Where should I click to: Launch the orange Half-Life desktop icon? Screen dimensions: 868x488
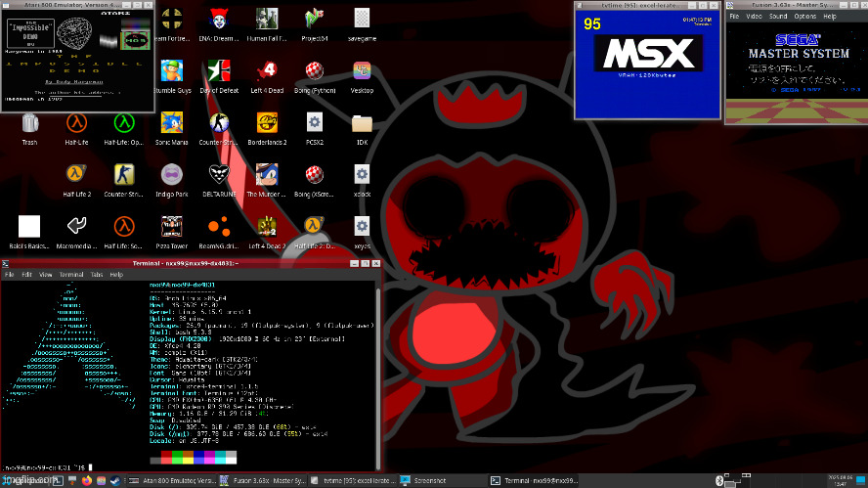tap(76, 123)
